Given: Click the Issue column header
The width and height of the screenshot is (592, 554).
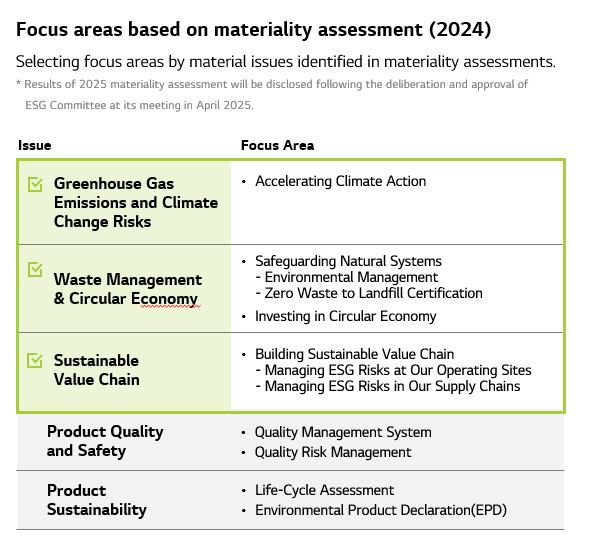Looking at the screenshot, I should pos(34,145).
